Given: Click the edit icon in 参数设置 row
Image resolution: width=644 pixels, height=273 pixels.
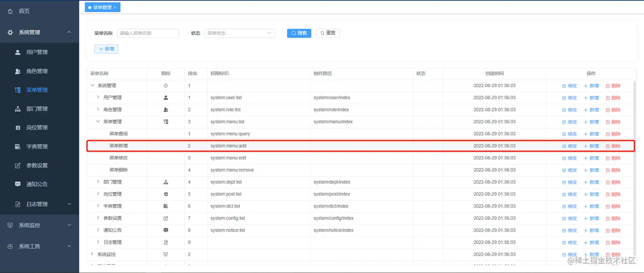Looking at the screenshot, I should point(166,218).
